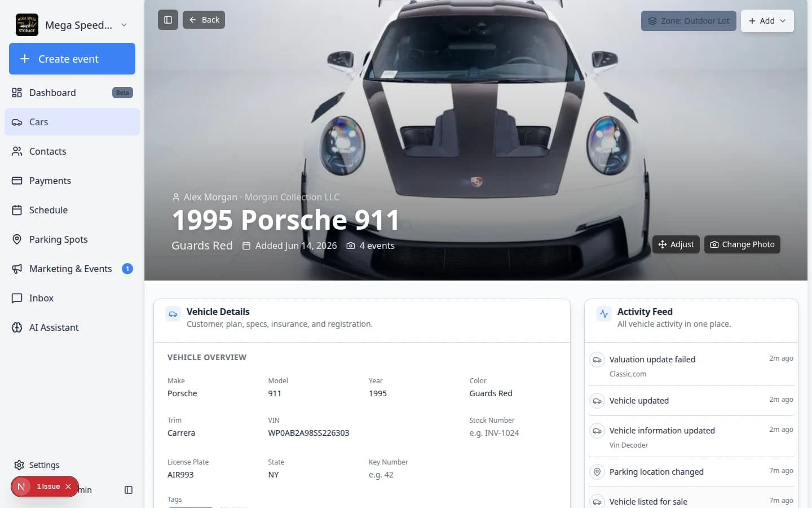The height and width of the screenshot is (508, 812).
Task: Click the Vehicle updated row icon
Action: click(597, 401)
